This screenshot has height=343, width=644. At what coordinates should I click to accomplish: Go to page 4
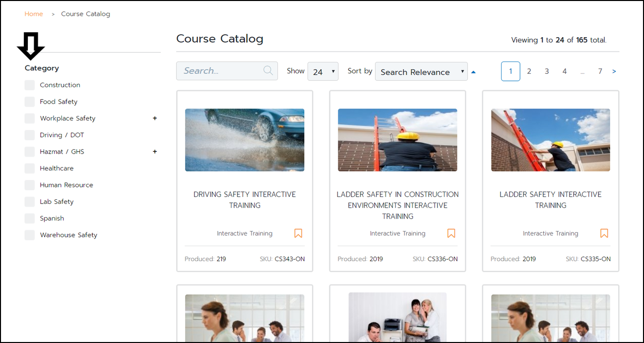(x=564, y=71)
